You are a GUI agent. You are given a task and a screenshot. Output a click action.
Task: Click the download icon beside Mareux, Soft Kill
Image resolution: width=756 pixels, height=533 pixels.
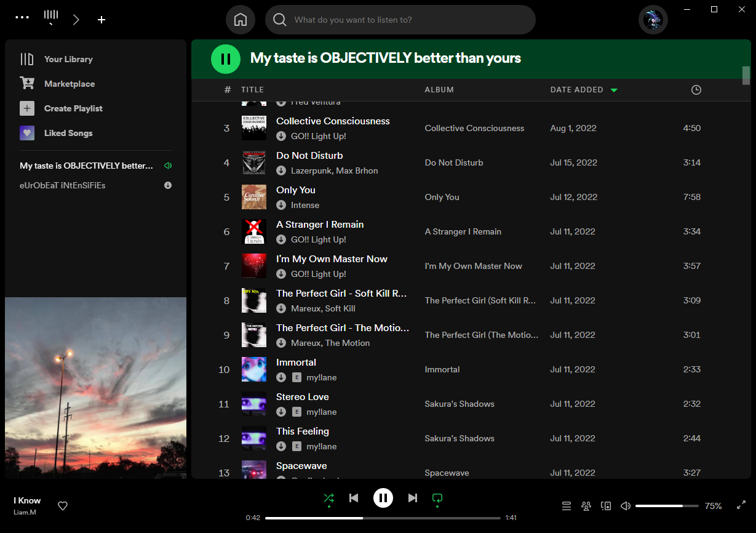pyautogui.click(x=281, y=308)
